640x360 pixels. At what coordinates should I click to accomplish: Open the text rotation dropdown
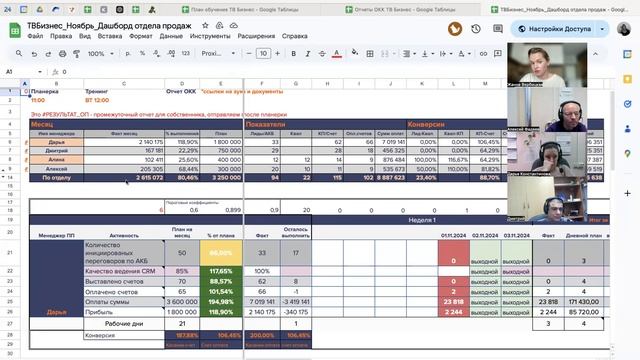[x=464, y=53]
